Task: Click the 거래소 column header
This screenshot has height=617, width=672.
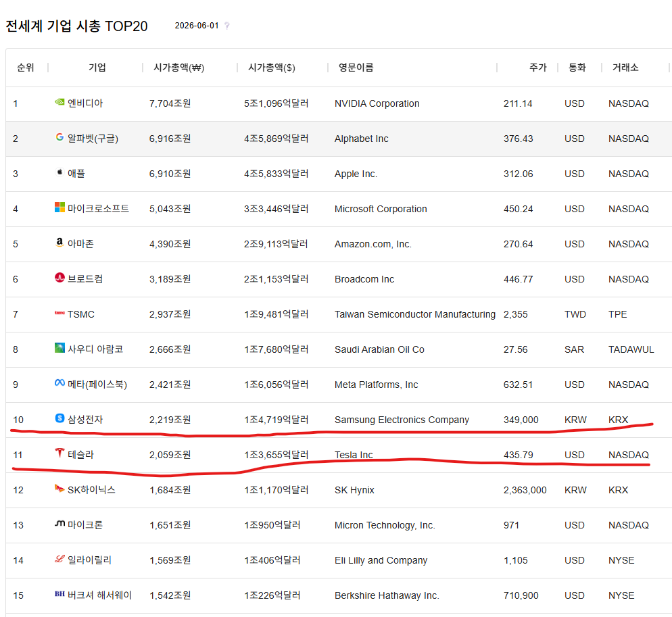Action: pyautogui.click(x=625, y=68)
